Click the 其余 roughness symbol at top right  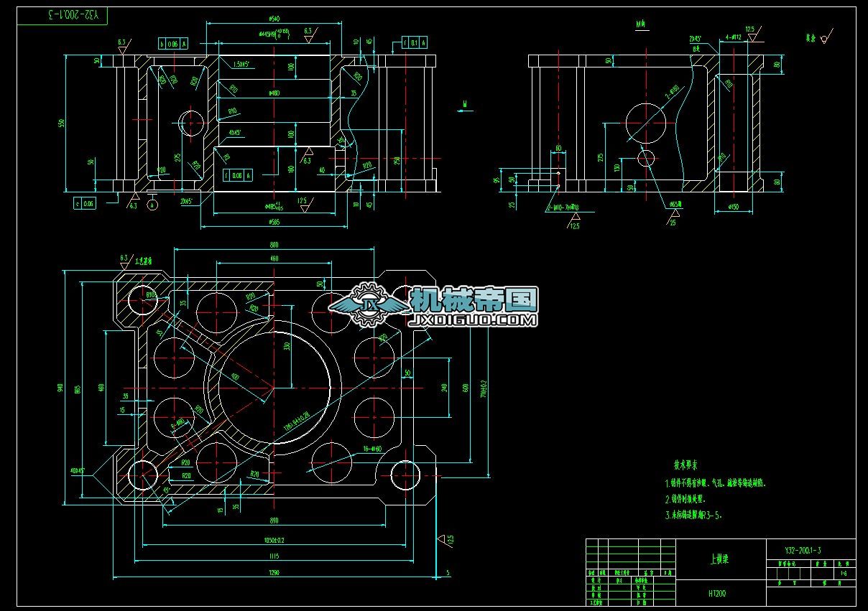823,38
